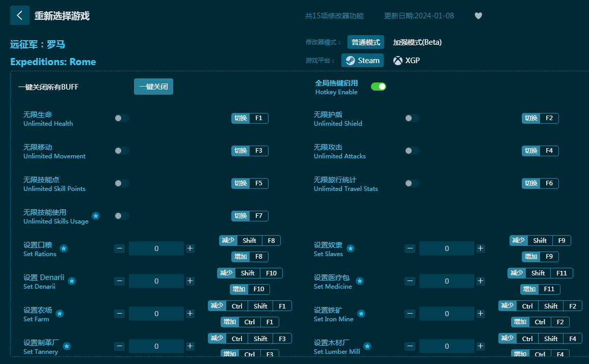
Task: Click star icon beside Set Denarii
Action: tap(72, 281)
